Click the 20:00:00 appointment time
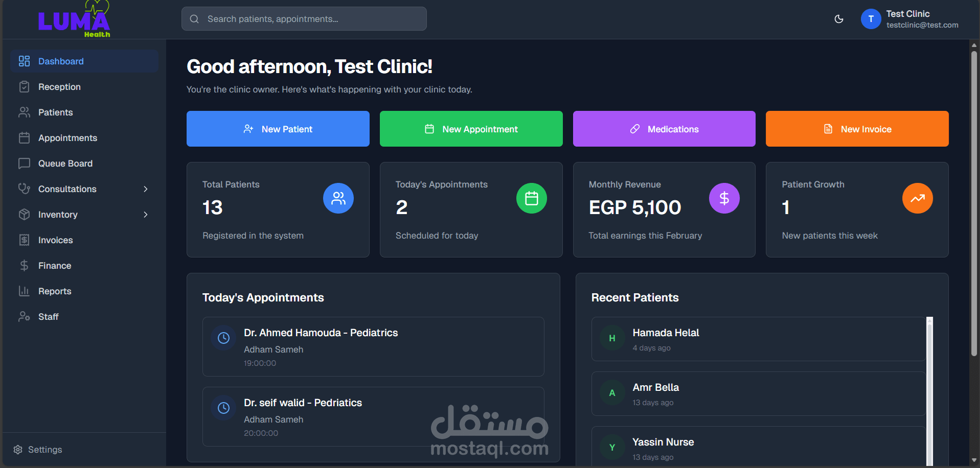Screen dimensions: 980x468 (261, 433)
